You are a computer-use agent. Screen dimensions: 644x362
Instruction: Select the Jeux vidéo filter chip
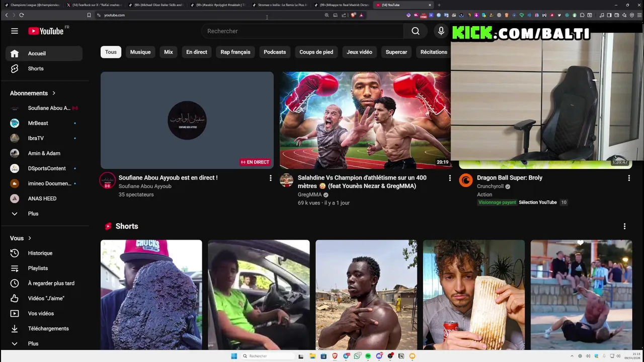(359, 52)
